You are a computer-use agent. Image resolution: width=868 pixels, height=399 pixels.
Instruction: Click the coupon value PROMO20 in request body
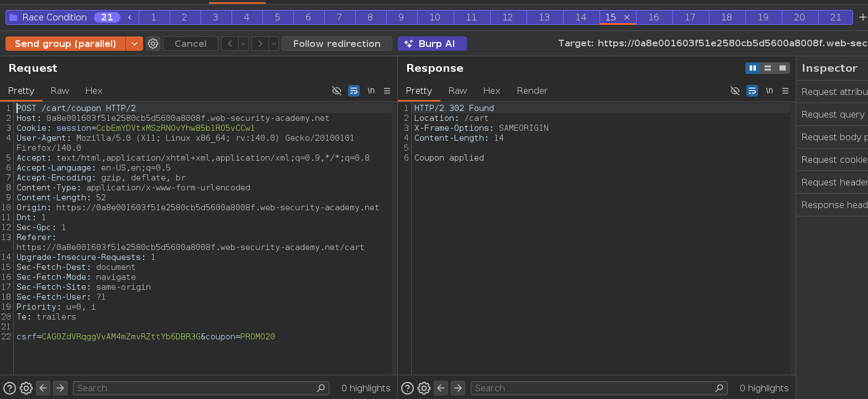click(x=257, y=337)
